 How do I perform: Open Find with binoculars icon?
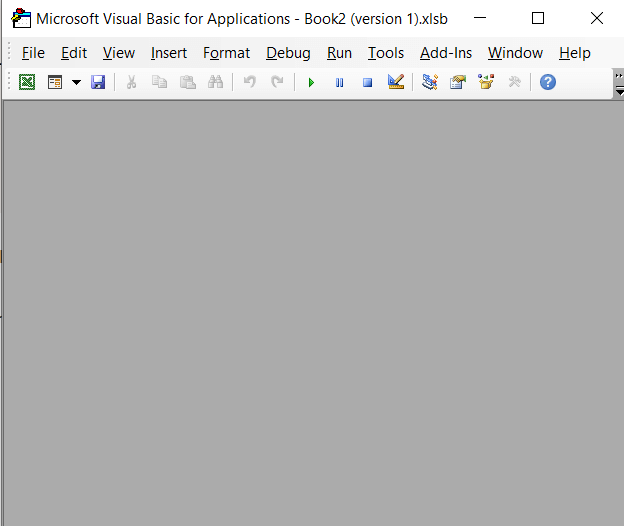[215, 82]
